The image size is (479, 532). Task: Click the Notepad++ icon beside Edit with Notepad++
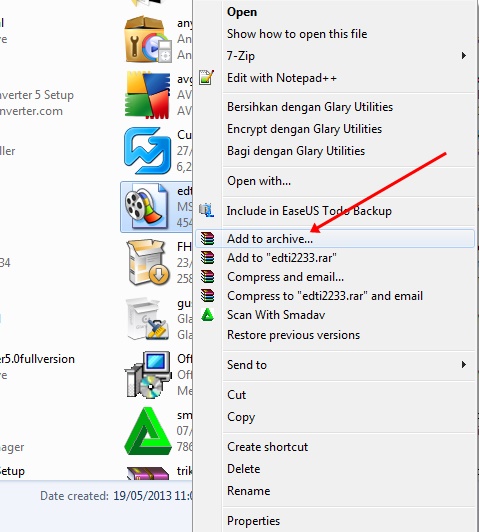pos(207,78)
